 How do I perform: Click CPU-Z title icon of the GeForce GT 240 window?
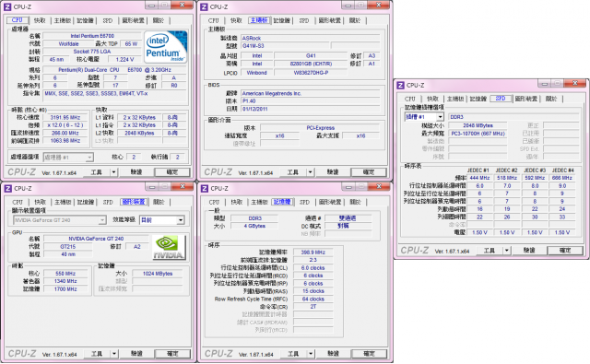click(x=8, y=188)
